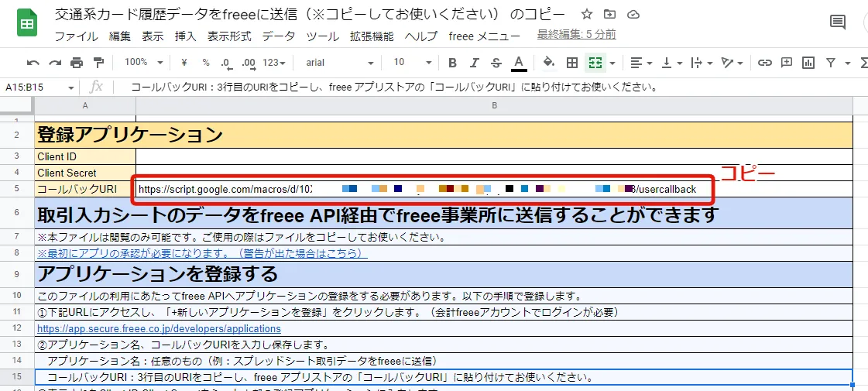
Task: Redo the last action
Action: coord(55,63)
